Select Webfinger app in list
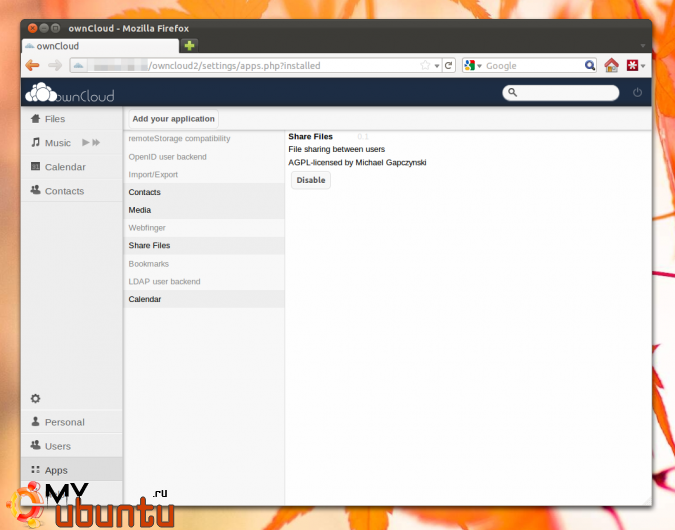This screenshot has width=675, height=530. point(204,228)
